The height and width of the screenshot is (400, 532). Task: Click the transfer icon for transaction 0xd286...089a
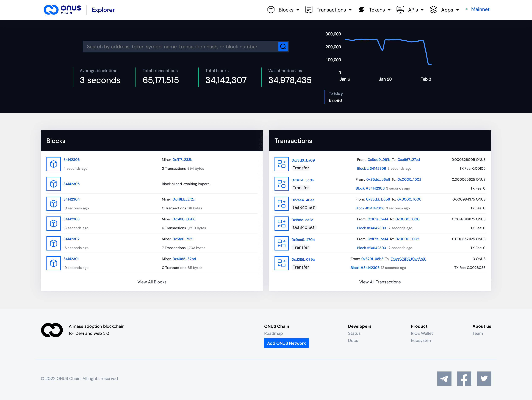[281, 263]
